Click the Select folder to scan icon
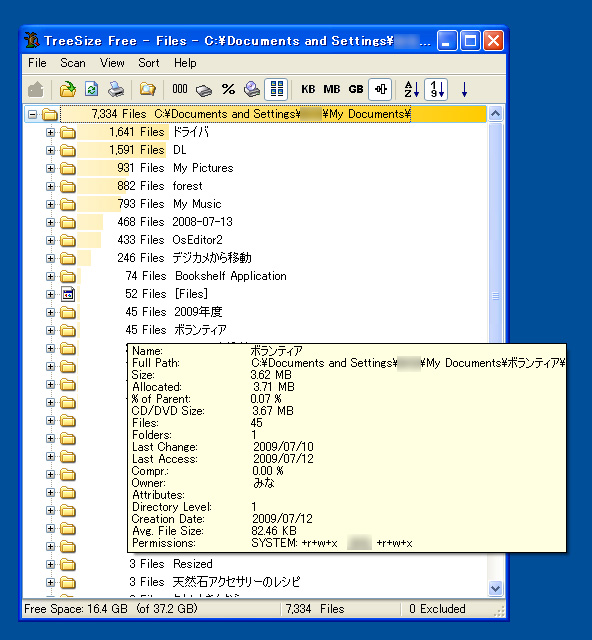The image size is (592, 640). coord(68,89)
